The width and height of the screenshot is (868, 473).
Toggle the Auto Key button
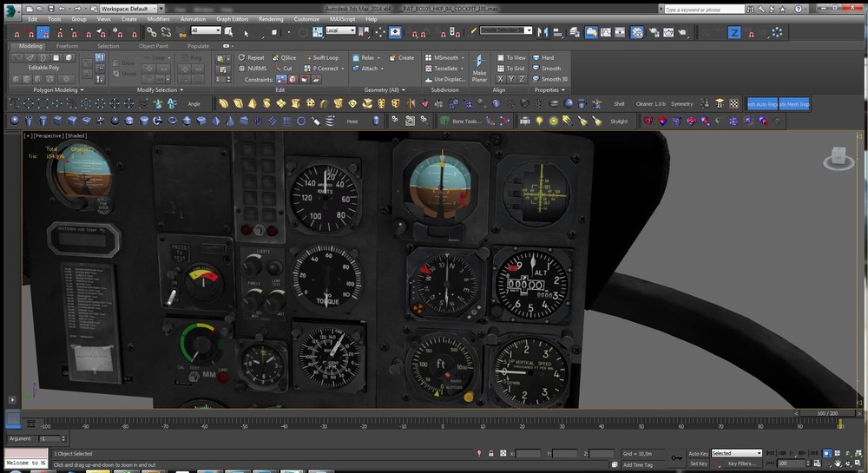click(698, 453)
